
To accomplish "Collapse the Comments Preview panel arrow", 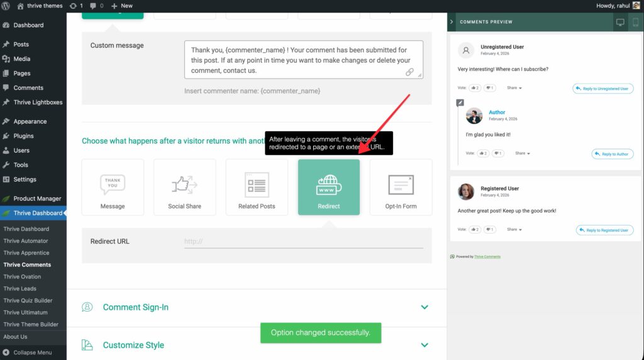I will 452,22.
